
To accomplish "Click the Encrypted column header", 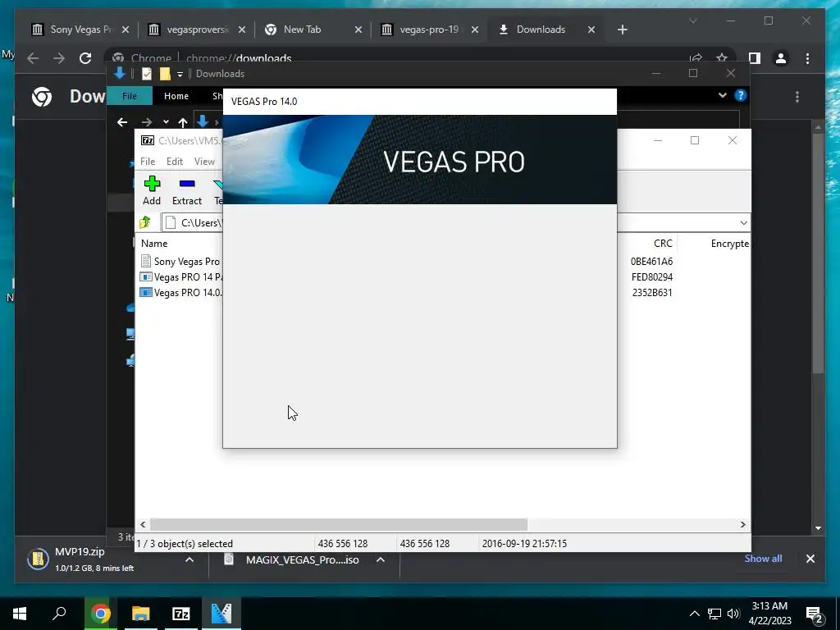I will click(x=729, y=243).
